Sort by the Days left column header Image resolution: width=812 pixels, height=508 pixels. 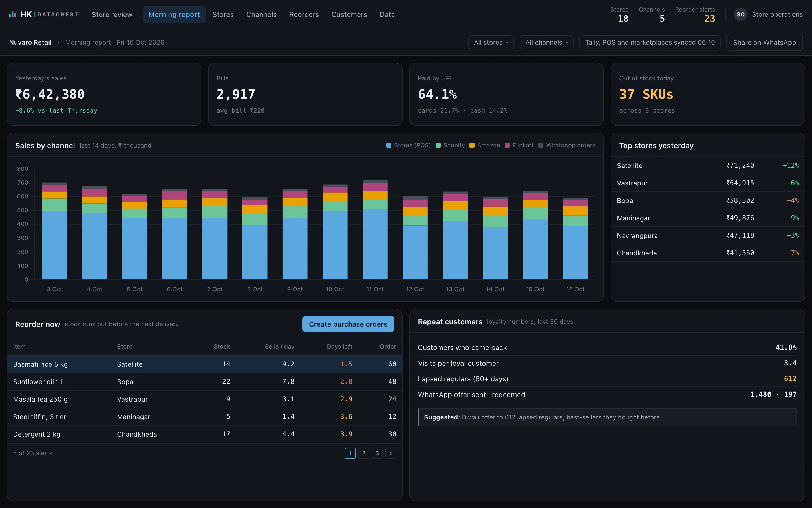pyautogui.click(x=339, y=346)
